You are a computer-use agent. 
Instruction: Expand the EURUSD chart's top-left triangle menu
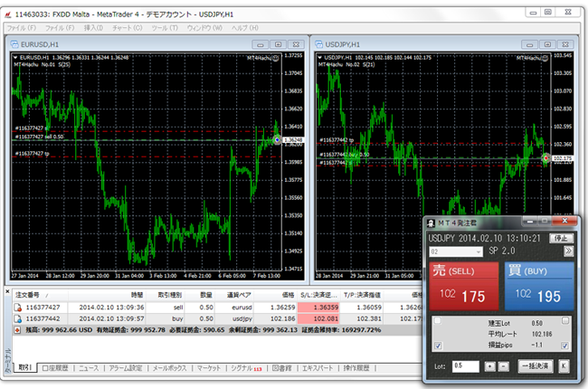click(x=15, y=57)
